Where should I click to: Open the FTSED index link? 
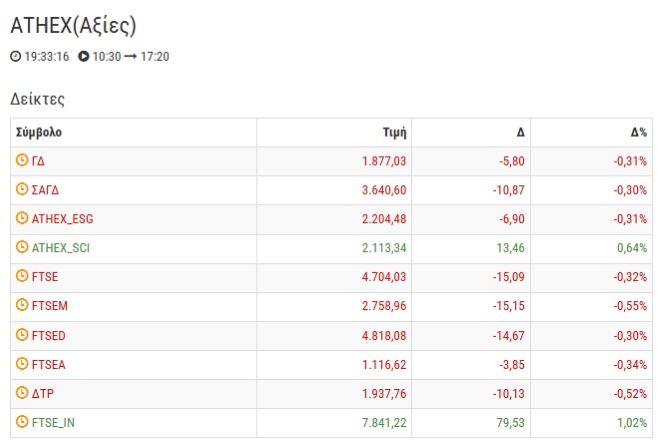(x=49, y=335)
